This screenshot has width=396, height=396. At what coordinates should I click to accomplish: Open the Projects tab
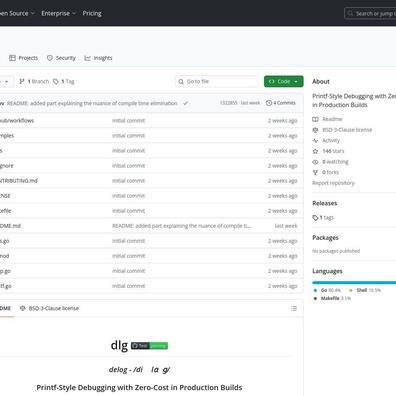[23, 58]
